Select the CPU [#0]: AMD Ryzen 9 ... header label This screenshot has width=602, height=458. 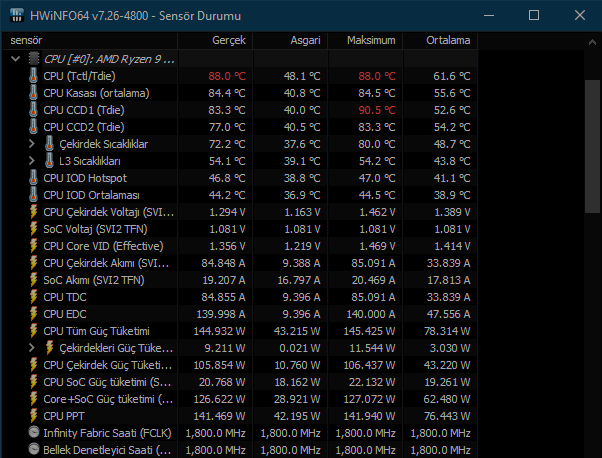(x=109, y=59)
